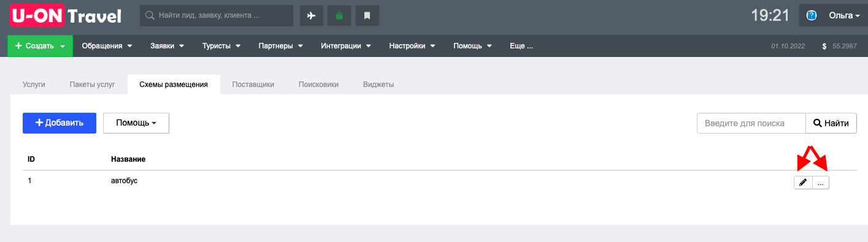Click the ID value 1 cell

pos(29,181)
